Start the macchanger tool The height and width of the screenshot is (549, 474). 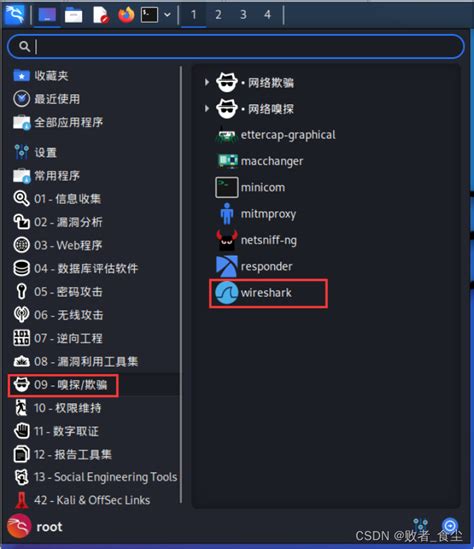click(260, 161)
